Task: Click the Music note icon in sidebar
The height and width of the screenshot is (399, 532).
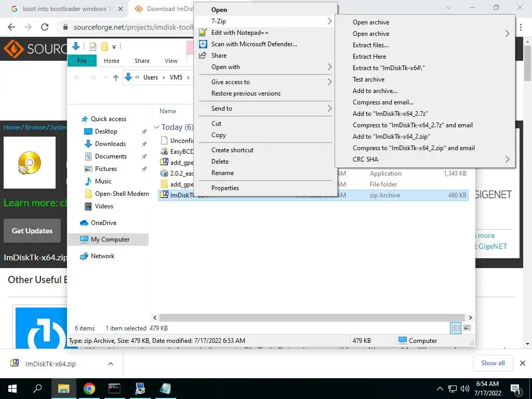Action: click(x=88, y=181)
